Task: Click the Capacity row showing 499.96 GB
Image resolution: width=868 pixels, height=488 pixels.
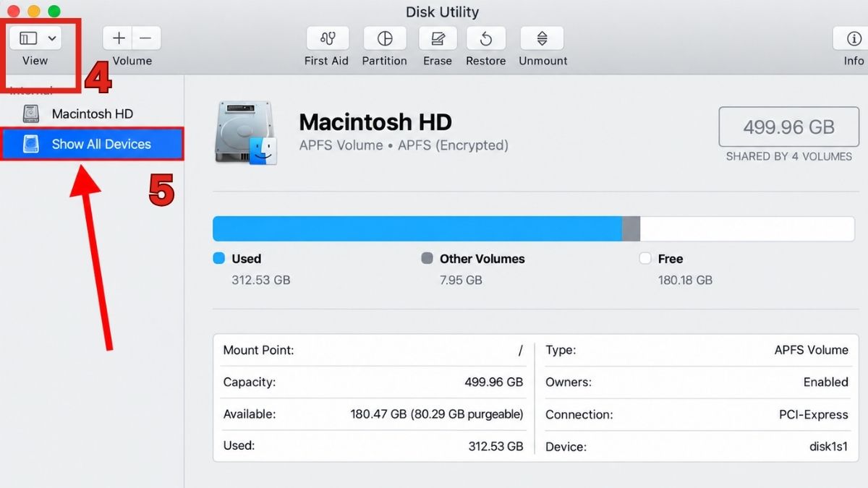Action: point(373,382)
